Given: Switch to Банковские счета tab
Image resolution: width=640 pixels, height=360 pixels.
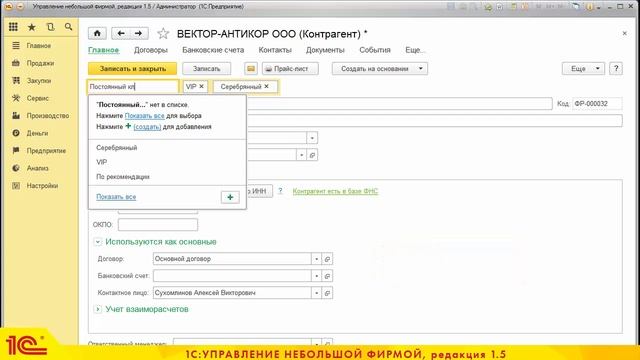Looking at the screenshot, I should pyautogui.click(x=213, y=50).
